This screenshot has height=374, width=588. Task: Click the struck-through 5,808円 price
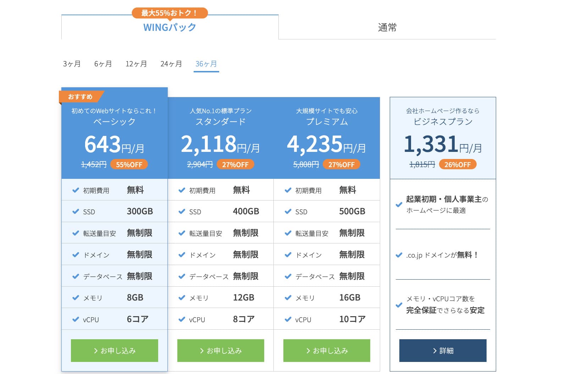click(x=306, y=165)
